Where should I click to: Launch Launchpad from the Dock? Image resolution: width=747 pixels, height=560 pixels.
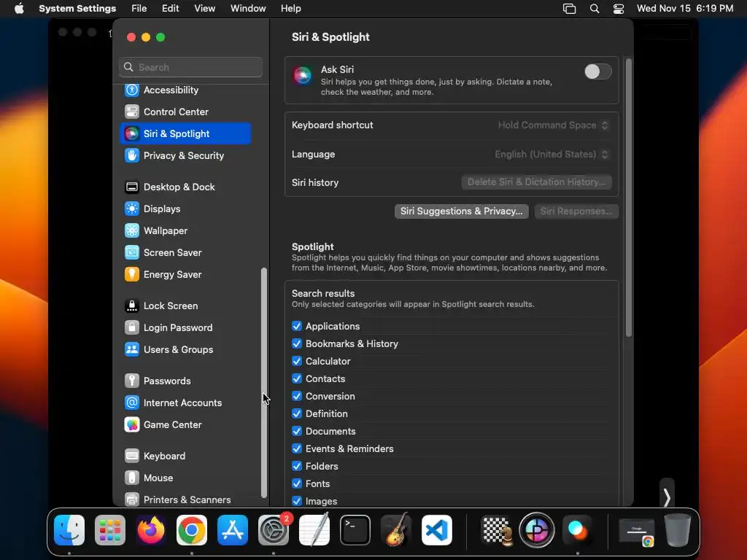(110, 530)
